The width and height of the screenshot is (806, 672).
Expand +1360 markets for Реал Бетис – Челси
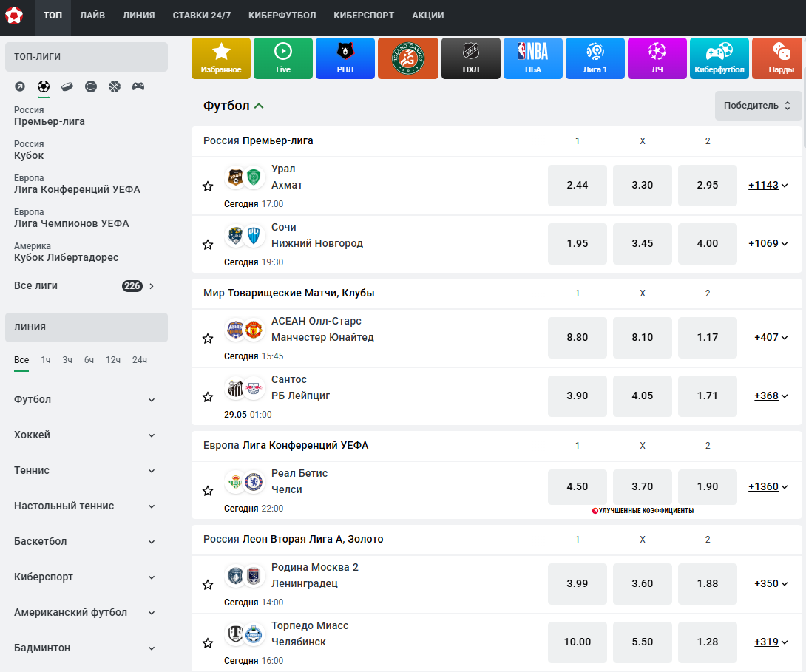click(768, 486)
